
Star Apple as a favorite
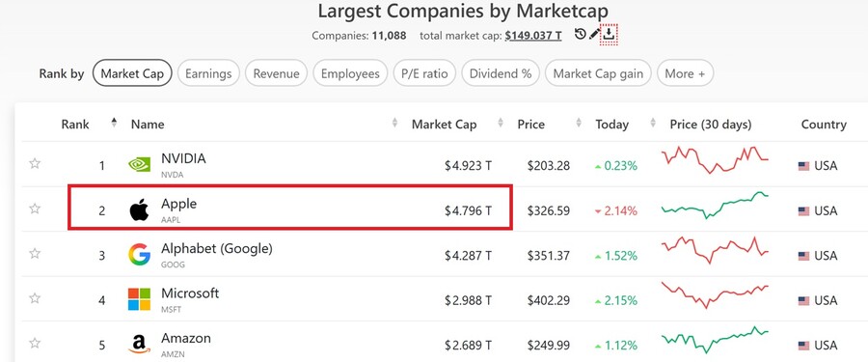(35, 209)
